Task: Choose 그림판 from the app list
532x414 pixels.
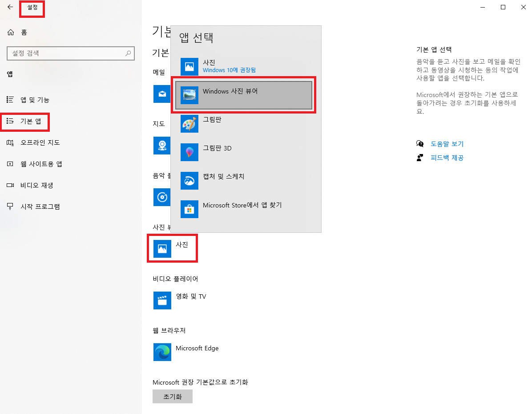Action: [x=244, y=124]
